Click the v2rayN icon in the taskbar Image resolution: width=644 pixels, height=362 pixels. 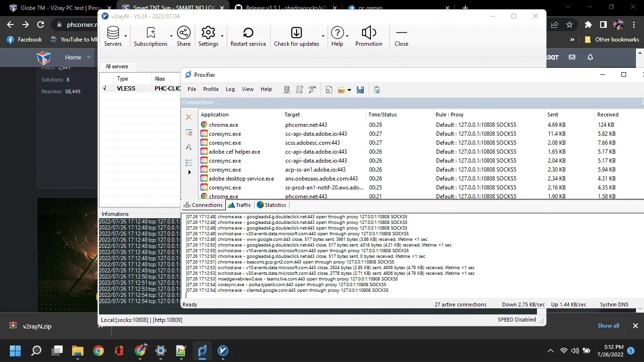coord(223,351)
